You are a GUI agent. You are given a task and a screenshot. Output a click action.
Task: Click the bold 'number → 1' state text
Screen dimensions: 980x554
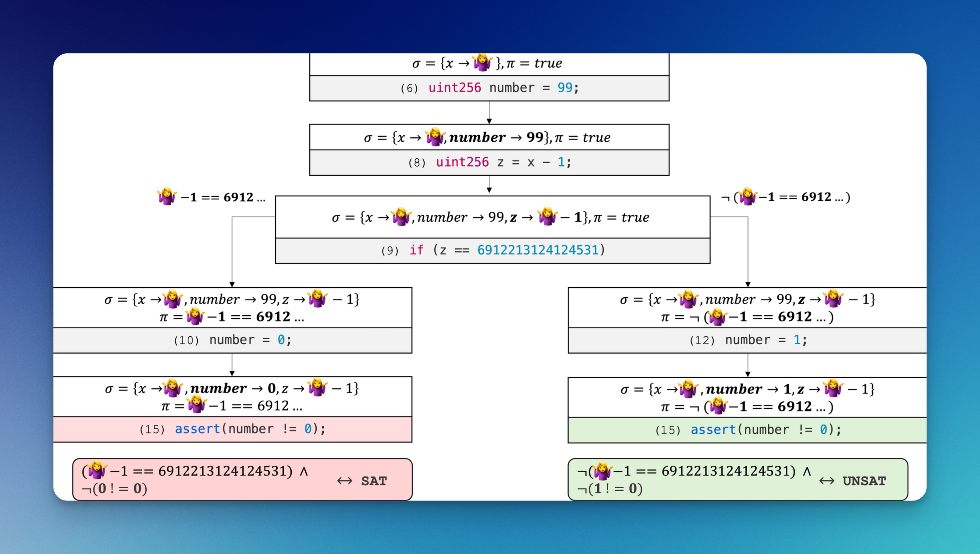pyautogui.click(x=748, y=389)
